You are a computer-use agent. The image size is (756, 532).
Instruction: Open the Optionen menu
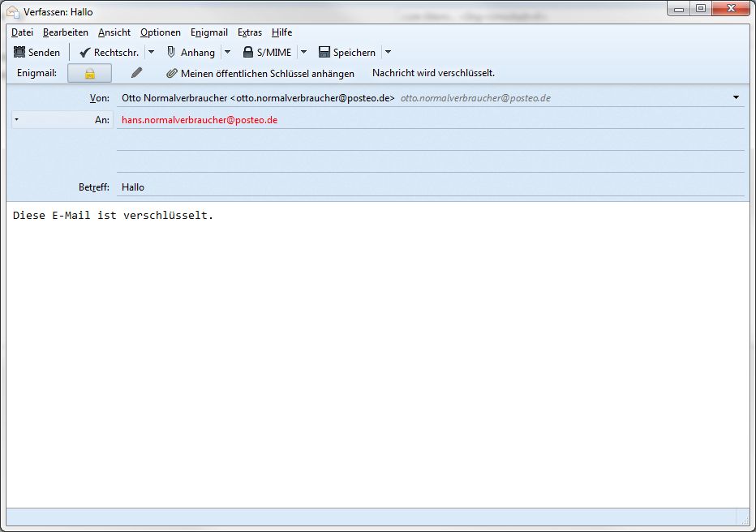pos(160,32)
